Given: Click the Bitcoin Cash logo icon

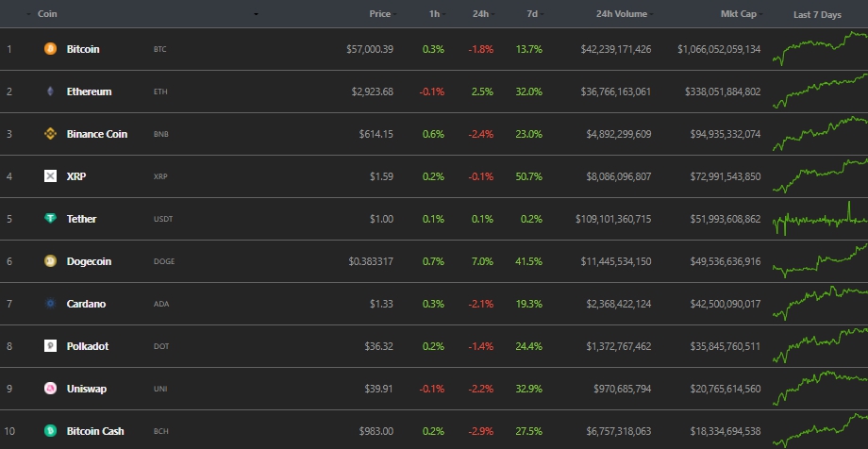Looking at the screenshot, I should click(50, 431).
